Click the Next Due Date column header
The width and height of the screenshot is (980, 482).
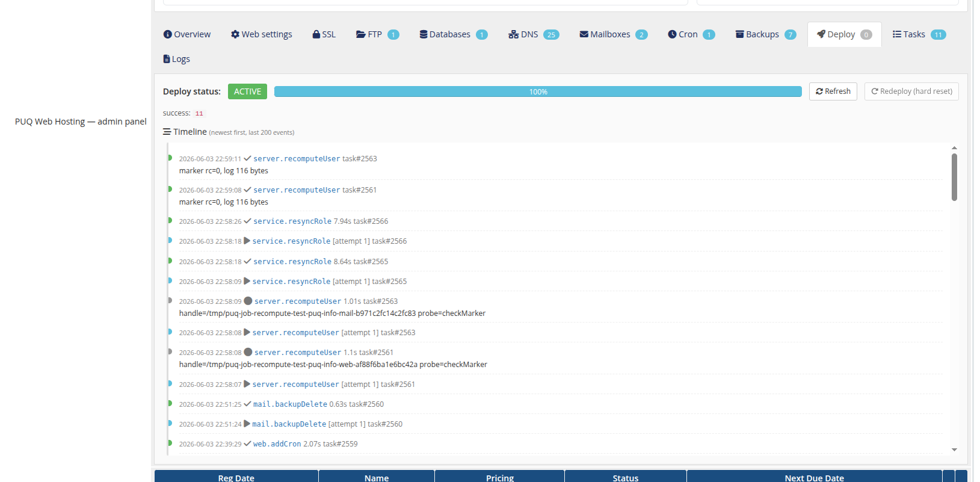(x=815, y=477)
